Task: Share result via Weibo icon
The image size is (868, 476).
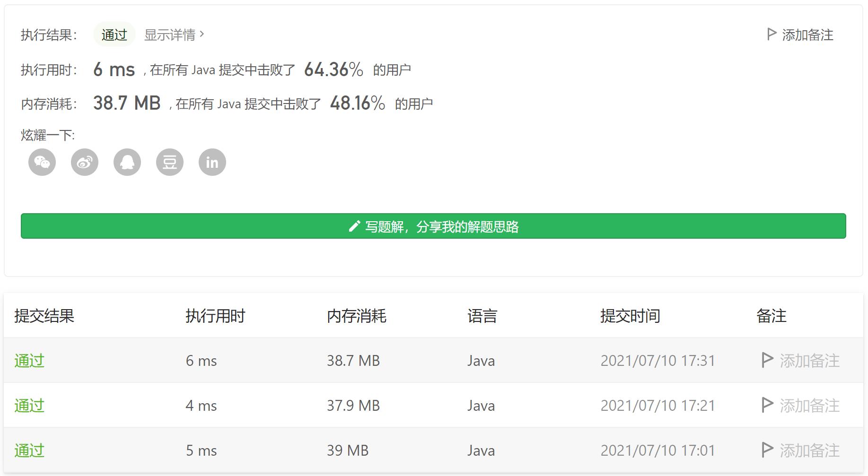Action: click(x=85, y=162)
